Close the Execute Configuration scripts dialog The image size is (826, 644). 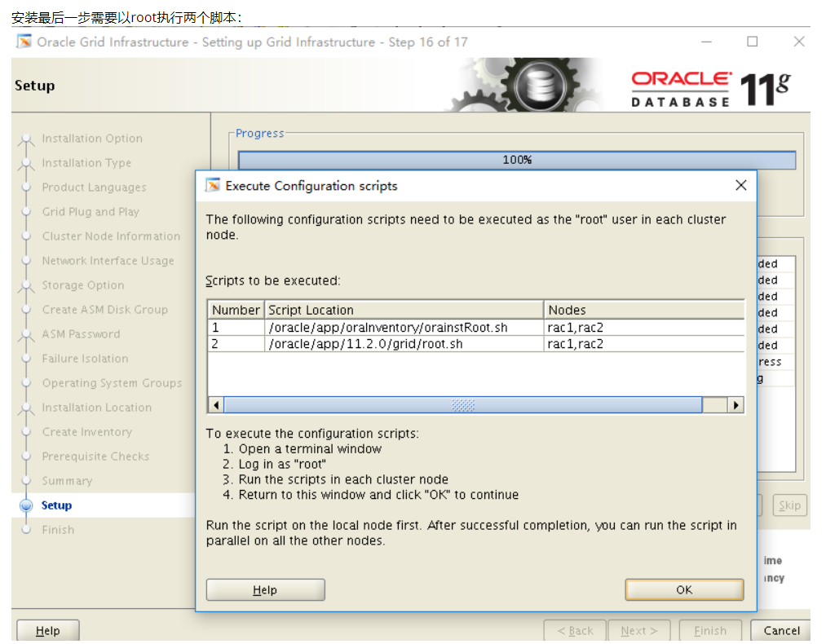(x=740, y=185)
